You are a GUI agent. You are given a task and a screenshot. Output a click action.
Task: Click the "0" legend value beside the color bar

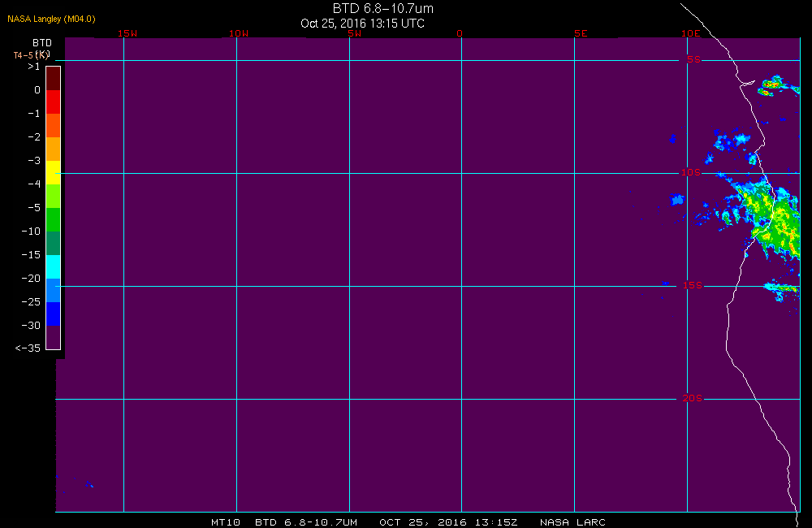click(37, 90)
